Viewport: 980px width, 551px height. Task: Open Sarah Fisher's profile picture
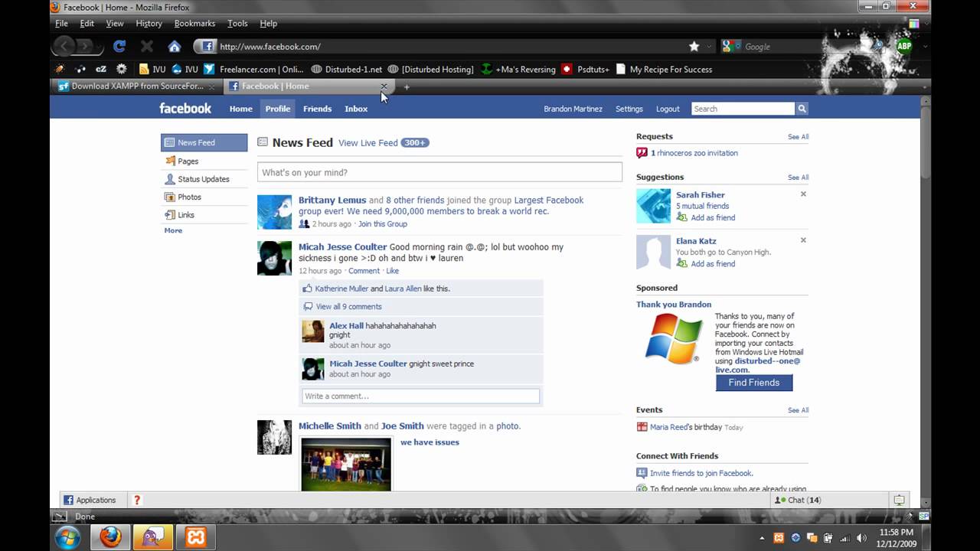[653, 206]
